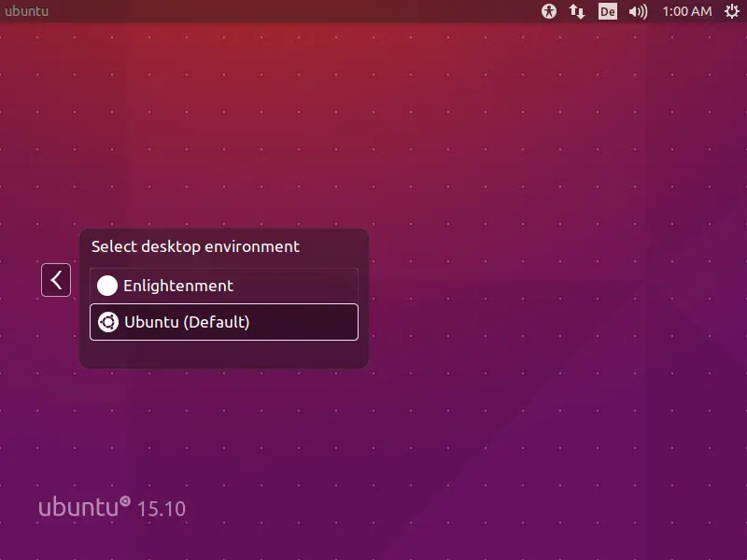Open the sound volume indicator
This screenshot has height=560, width=747.
pos(638,11)
